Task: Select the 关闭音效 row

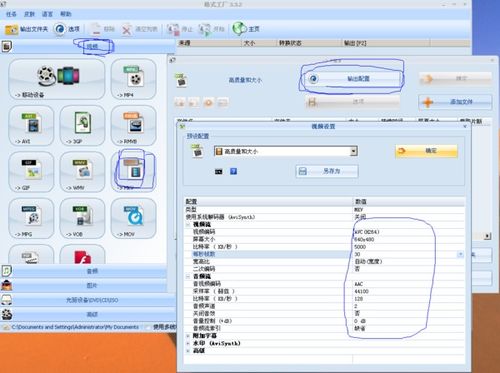Action: click(324, 314)
